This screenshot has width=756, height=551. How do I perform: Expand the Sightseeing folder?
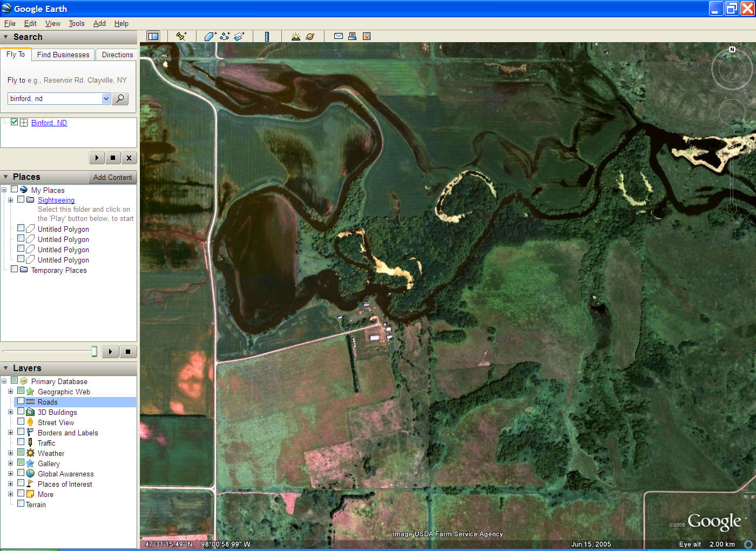pyautogui.click(x=10, y=200)
